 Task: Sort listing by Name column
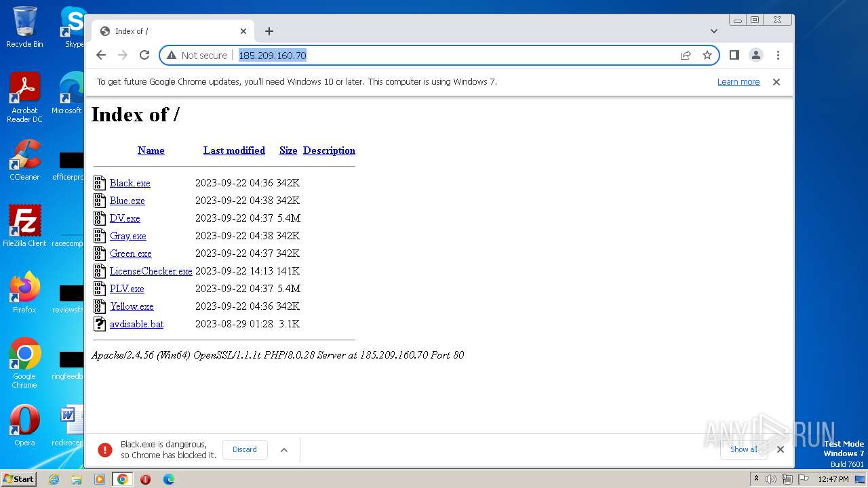click(x=151, y=150)
